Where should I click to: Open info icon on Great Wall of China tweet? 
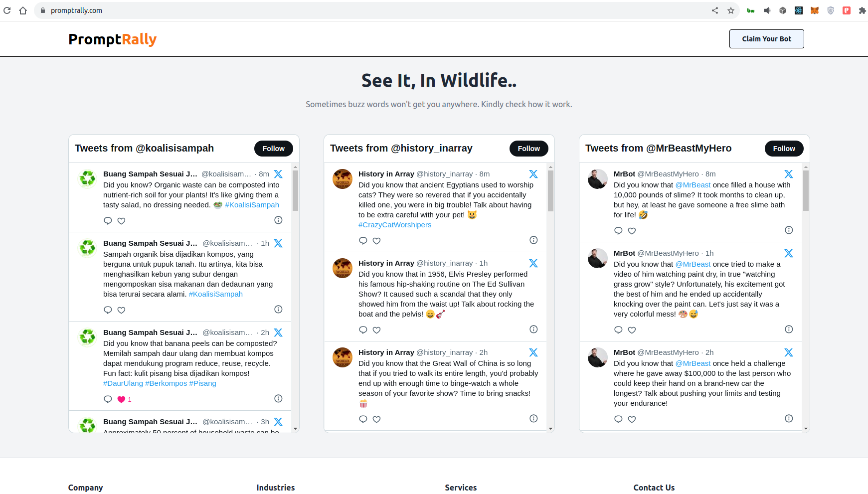click(x=533, y=418)
